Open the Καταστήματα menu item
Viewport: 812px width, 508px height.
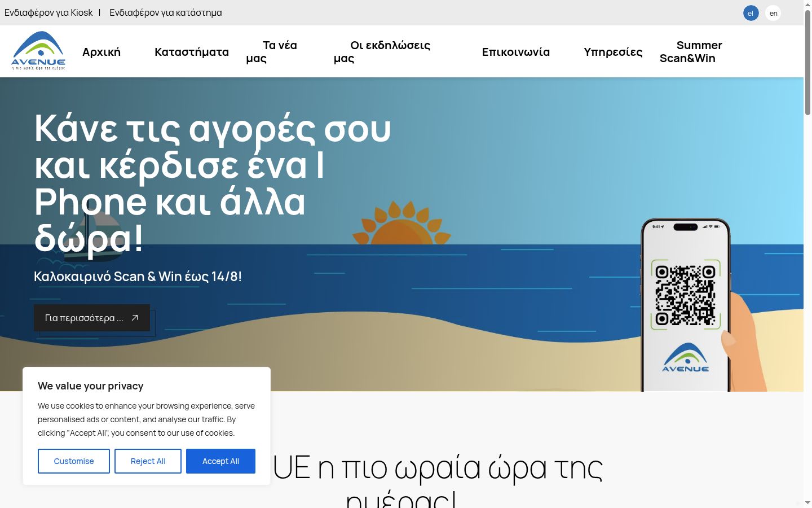point(192,52)
